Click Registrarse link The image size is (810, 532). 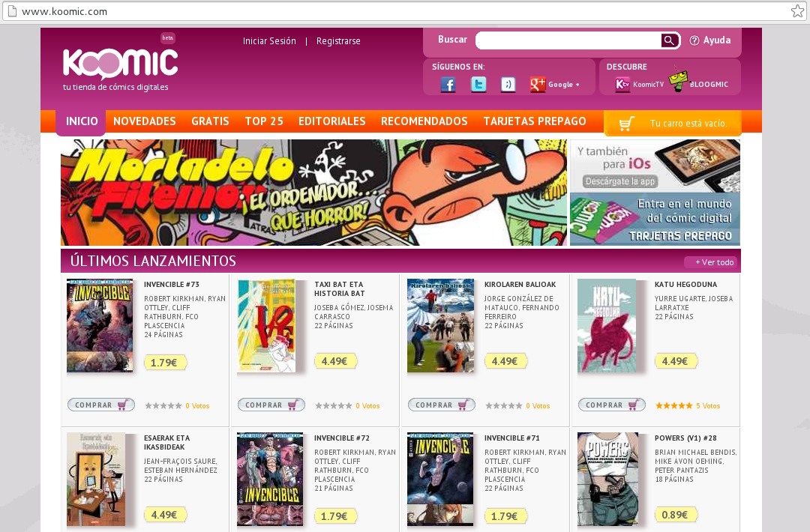pyautogui.click(x=338, y=40)
